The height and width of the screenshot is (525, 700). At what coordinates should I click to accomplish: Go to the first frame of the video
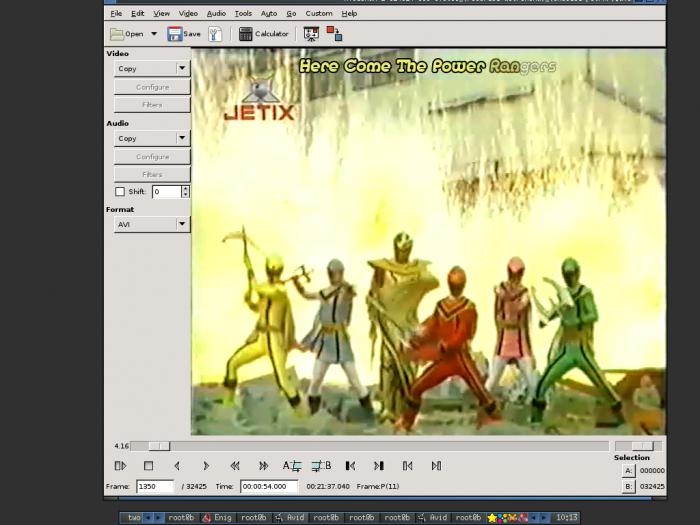(x=408, y=466)
